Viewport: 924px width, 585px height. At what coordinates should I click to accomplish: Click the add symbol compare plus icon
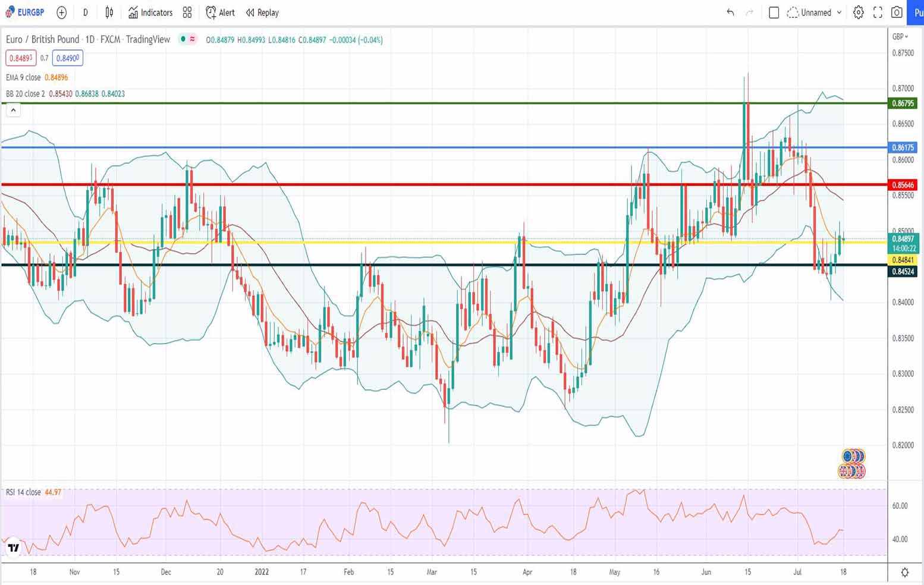pos(61,12)
